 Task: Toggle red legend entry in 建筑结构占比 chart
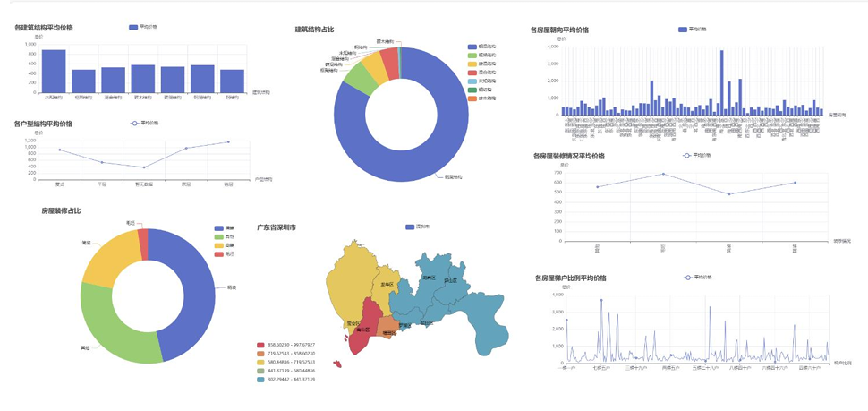pos(481,73)
